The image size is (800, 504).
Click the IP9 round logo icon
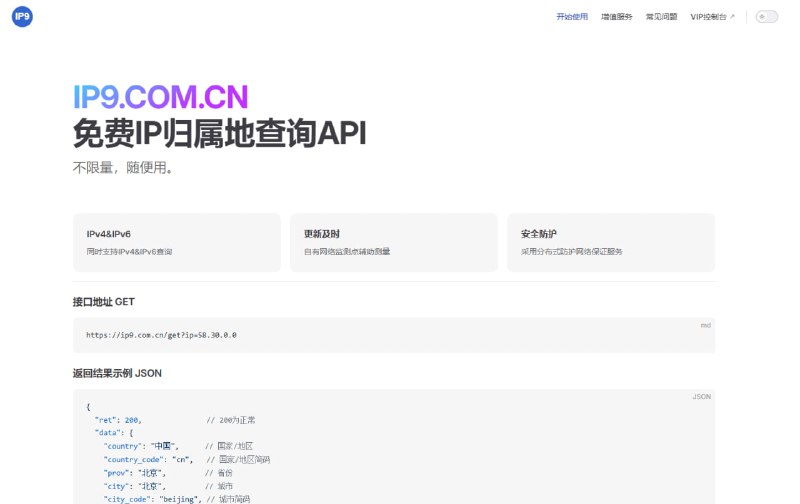[22, 17]
